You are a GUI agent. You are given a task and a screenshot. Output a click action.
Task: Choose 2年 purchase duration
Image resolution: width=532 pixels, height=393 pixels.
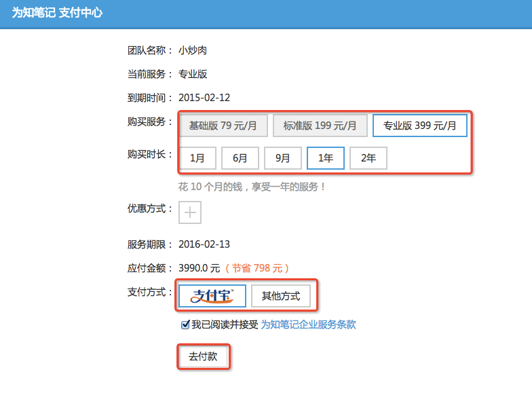368,158
